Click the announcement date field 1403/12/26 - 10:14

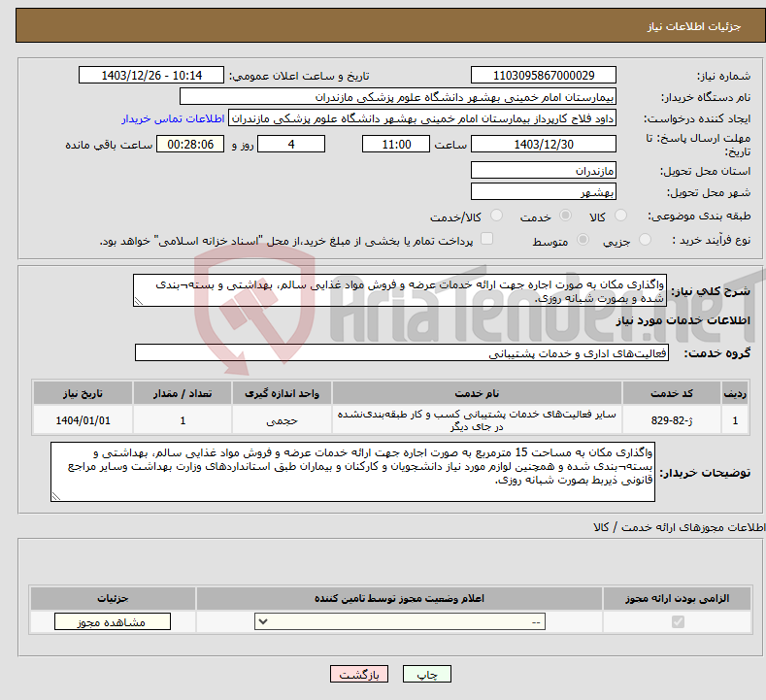151,75
